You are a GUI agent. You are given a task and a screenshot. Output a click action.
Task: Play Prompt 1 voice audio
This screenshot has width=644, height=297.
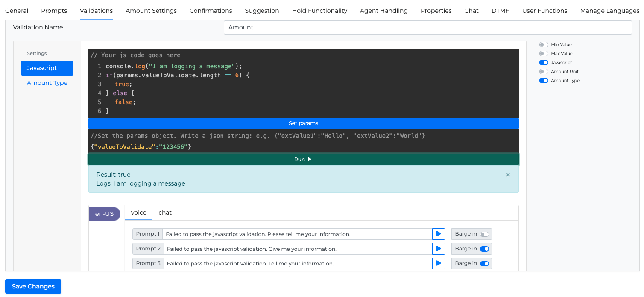pyautogui.click(x=439, y=234)
